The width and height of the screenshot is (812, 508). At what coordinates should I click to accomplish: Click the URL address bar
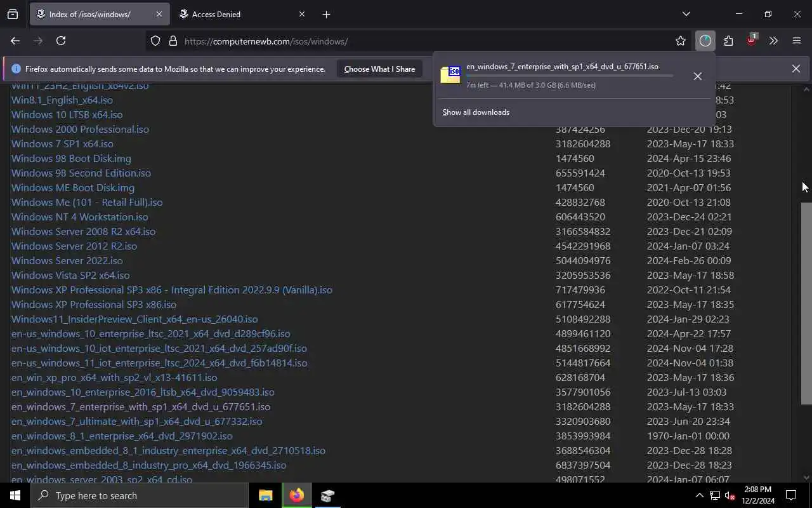coord(419,41)
